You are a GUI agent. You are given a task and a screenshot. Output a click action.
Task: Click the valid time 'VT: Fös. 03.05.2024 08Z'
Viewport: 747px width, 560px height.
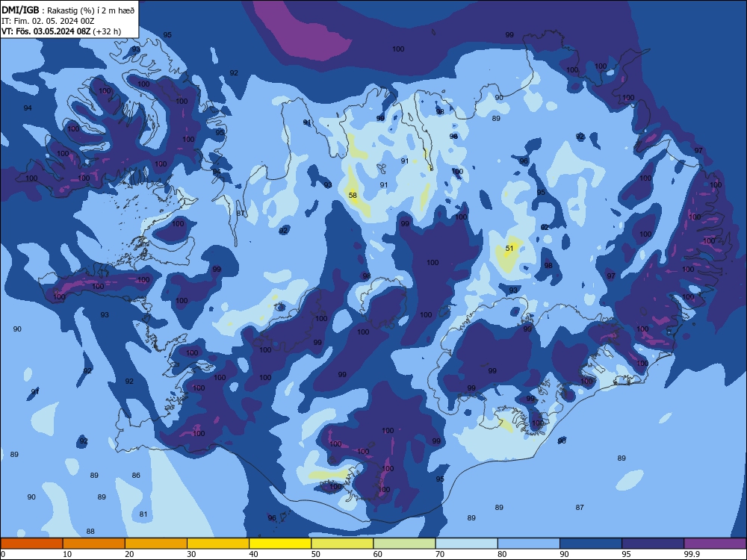[x=46, y=31]
